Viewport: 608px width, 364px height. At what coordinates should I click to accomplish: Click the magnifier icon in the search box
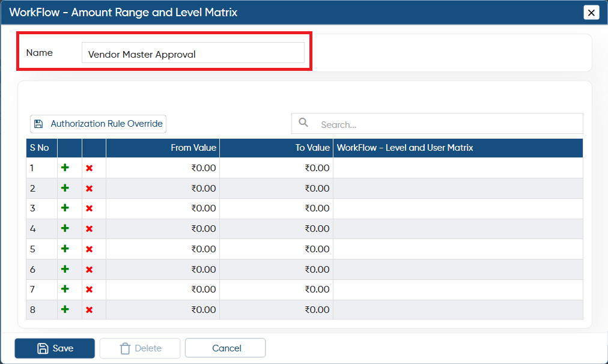[303, 123]
